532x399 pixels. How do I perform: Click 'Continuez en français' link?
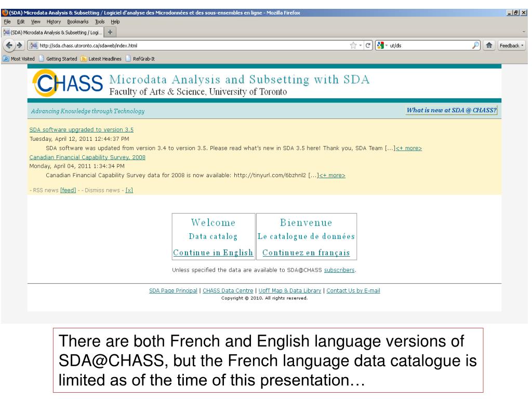(306, 253)
